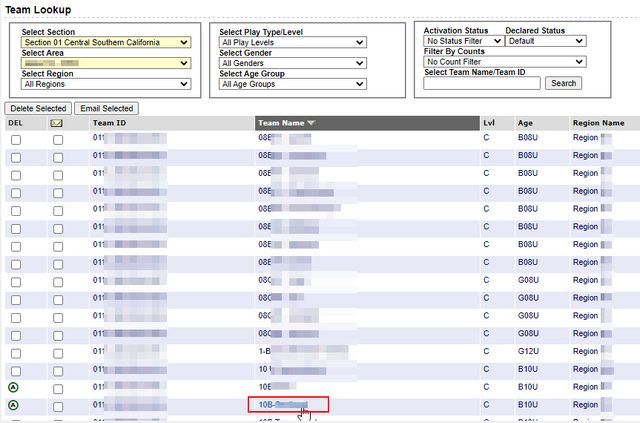Open the Select Section dropdown
Viewport: 640px width, 423px height.
(x=105, y=42)
